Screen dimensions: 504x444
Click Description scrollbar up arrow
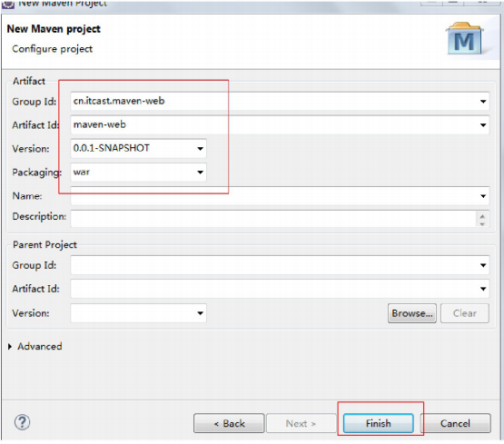[x=482, y=216]
